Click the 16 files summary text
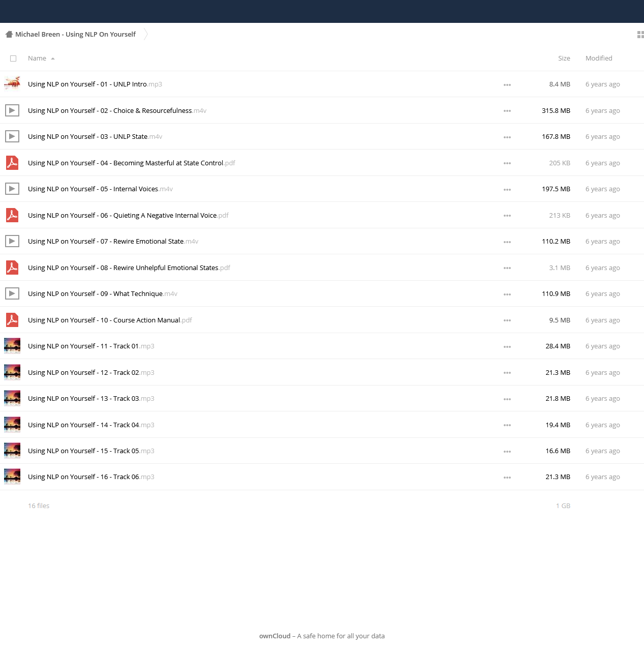 click(39, 506)
